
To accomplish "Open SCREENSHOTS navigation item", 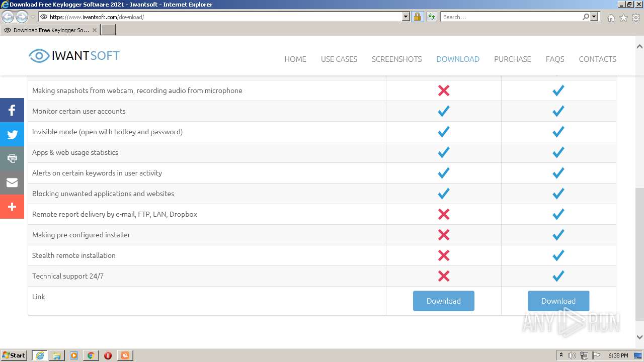I will tap(396, 59).
